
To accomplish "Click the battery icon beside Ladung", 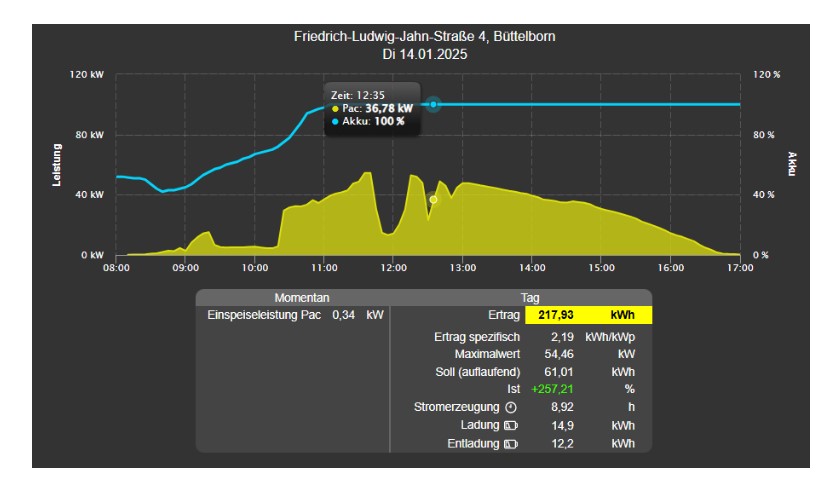I will pos(511,425).
